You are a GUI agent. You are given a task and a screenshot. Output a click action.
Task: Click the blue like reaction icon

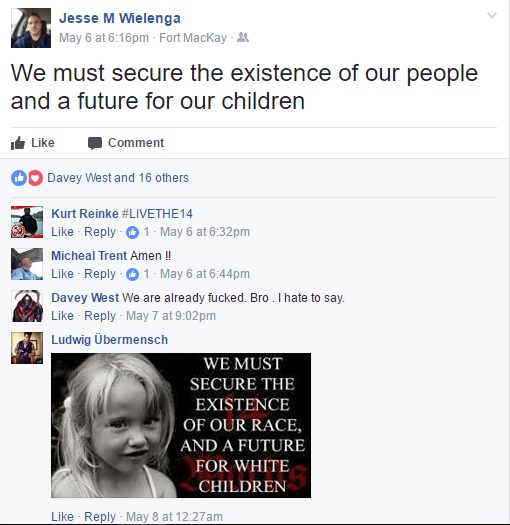pos(19,178)
